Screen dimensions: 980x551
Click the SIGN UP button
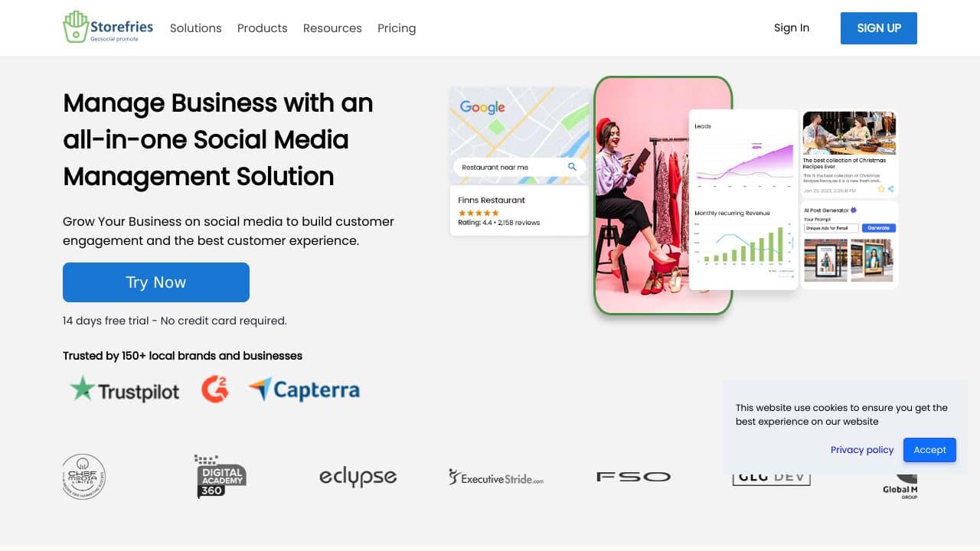[x=879, y=28]
